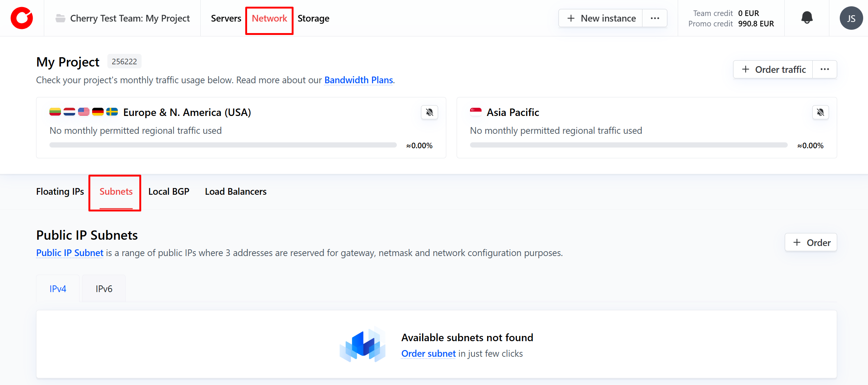Open the notifications bell
This screenshot has width=868, height=385.
point(807,18)
